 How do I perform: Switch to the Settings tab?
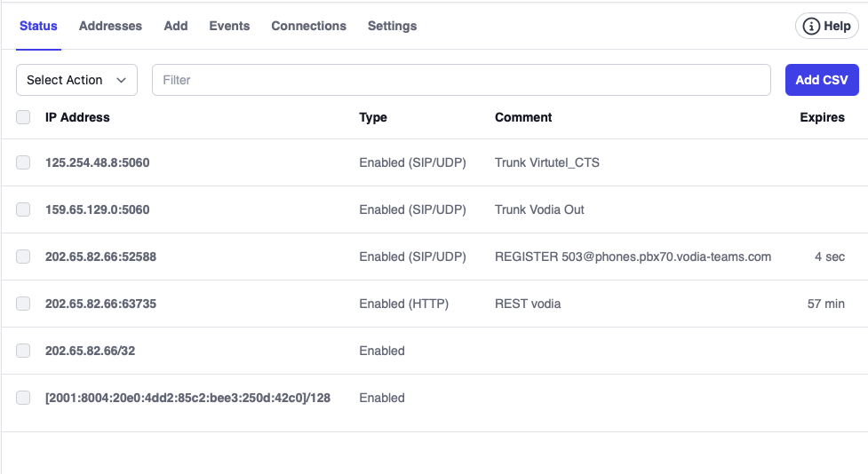[392, 26]
